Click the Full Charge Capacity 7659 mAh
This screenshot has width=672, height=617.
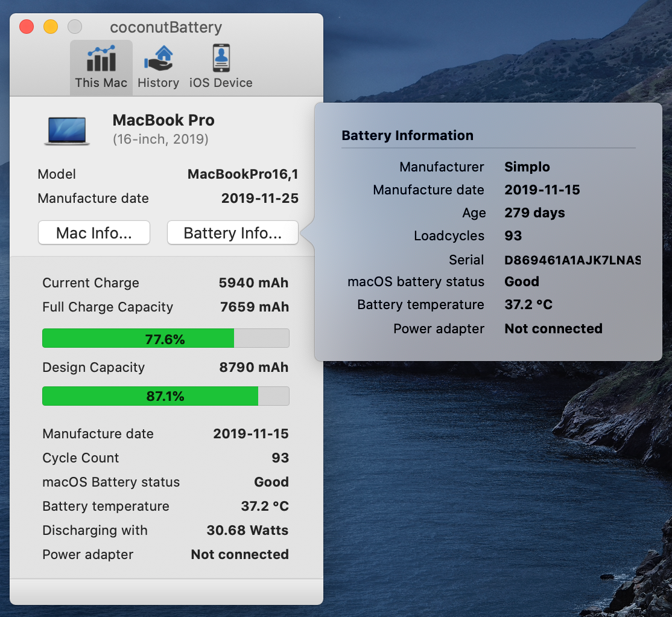tap(254, 307)
